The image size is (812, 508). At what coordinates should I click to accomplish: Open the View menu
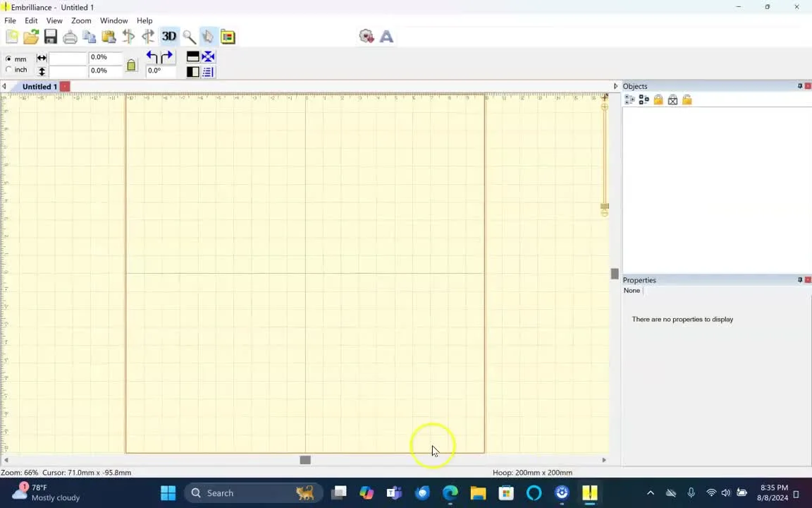pyautogui.click(x=54, y=20)
